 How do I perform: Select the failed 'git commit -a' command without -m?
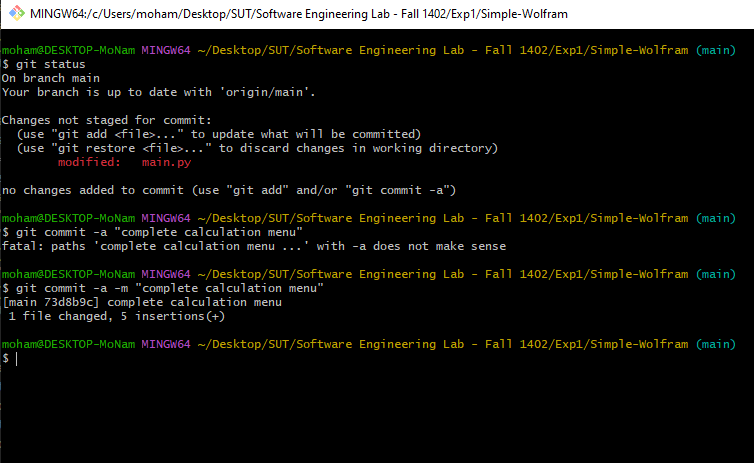pos(152,232)
